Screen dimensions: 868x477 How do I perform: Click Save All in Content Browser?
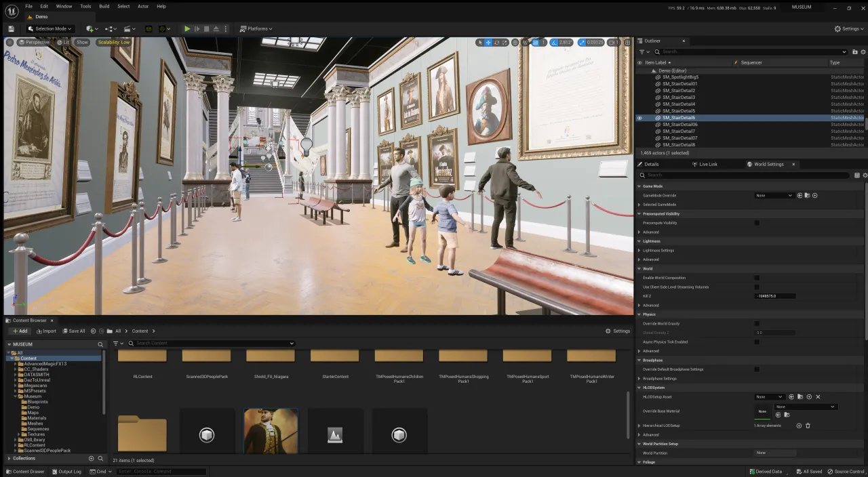click(x=74, y=331)
